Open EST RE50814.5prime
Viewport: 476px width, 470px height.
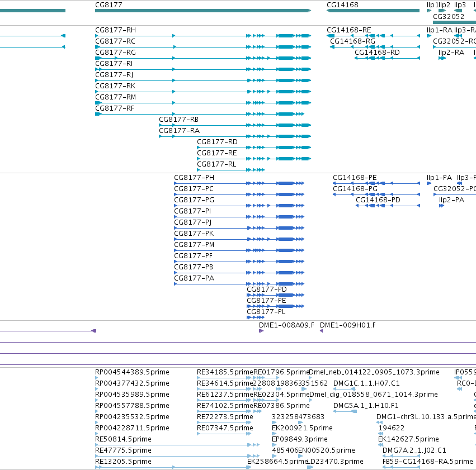click(x=123, y=439)
